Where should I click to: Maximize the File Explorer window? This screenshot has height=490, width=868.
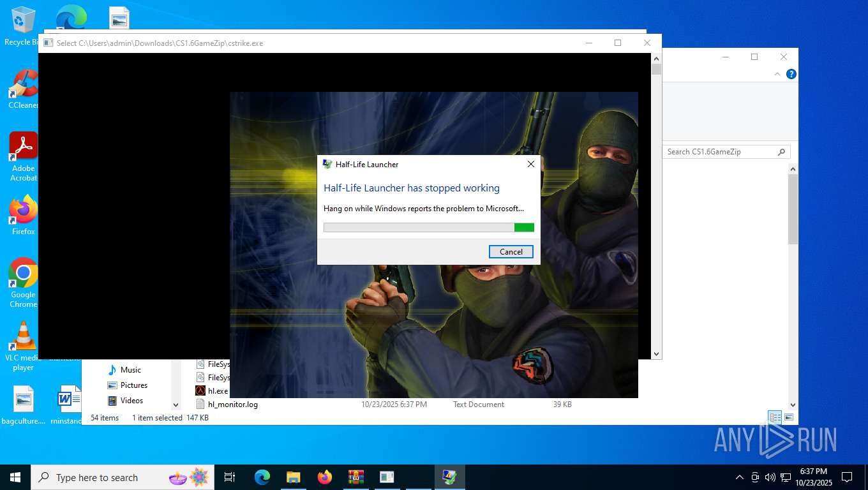(754, 57)
